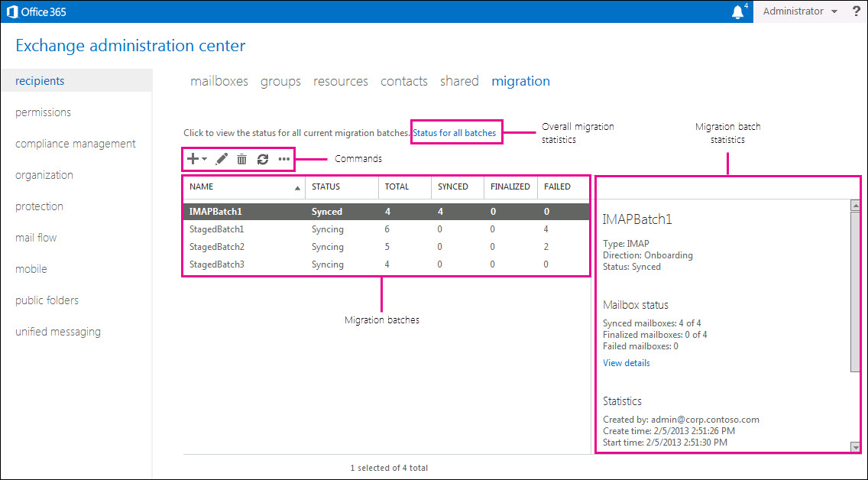Expand the Administrator account dropdown
The image size is (868, 480).
pos(800,11)
